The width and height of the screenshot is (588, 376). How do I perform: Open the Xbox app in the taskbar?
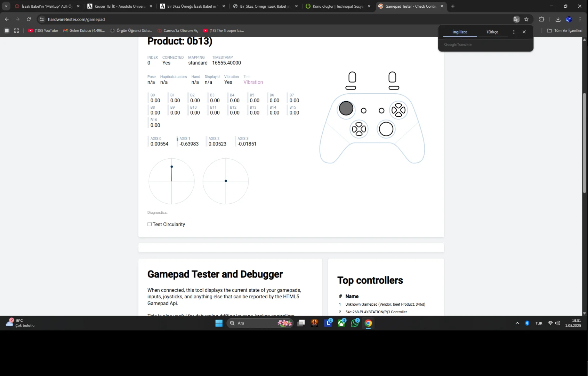tap(342, 323)
